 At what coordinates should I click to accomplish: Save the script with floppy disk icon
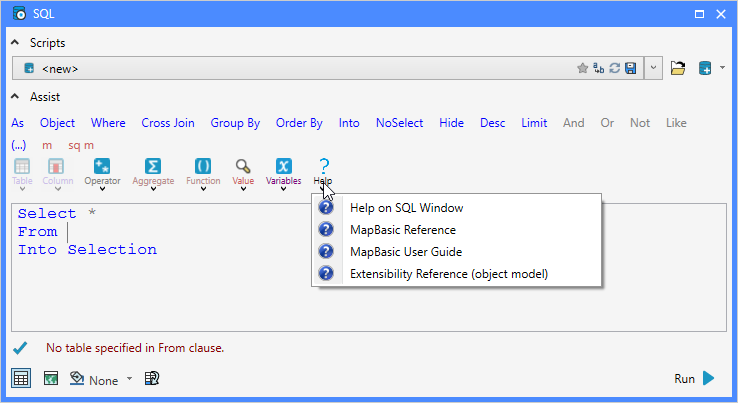(631, 68)
